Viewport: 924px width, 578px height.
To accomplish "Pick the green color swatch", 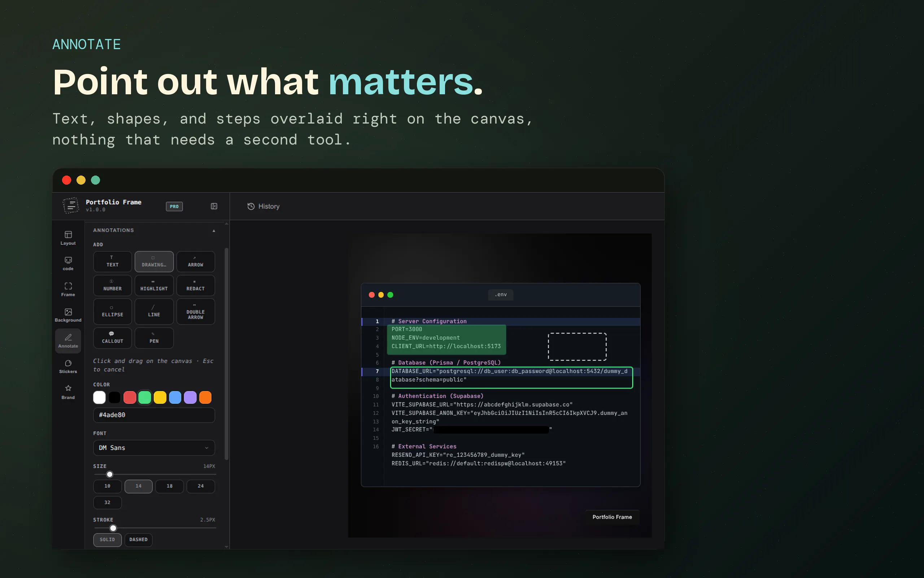I will (x=145, y=398).
